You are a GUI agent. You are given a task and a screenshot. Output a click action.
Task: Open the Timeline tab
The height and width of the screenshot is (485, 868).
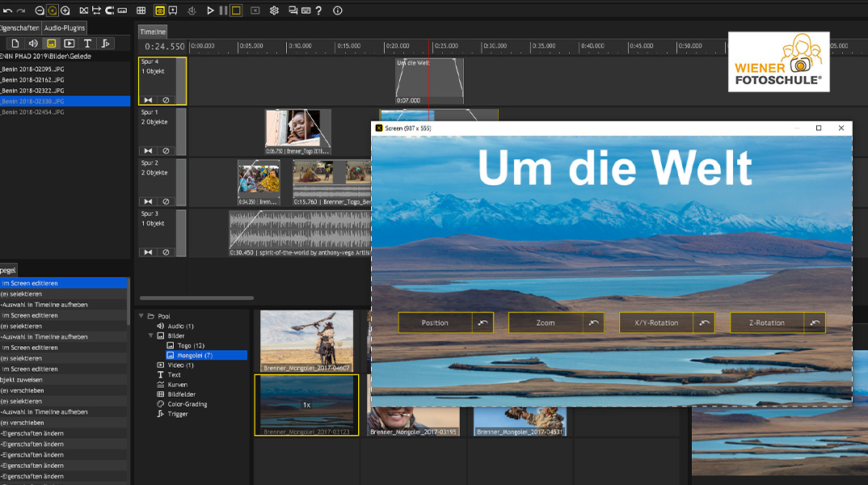click(x=152, y=32)
